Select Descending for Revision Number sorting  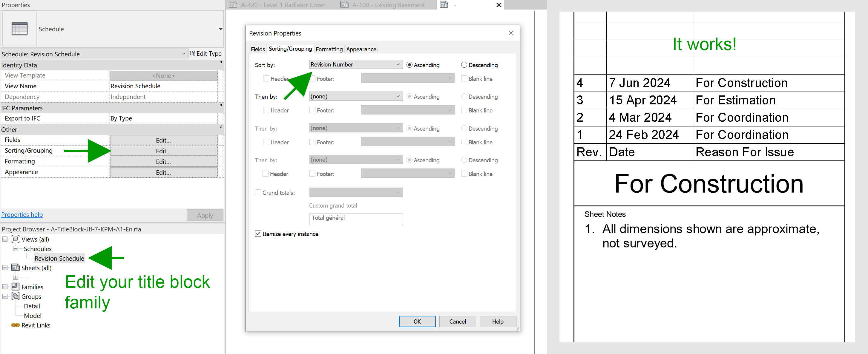pos(464,65)
